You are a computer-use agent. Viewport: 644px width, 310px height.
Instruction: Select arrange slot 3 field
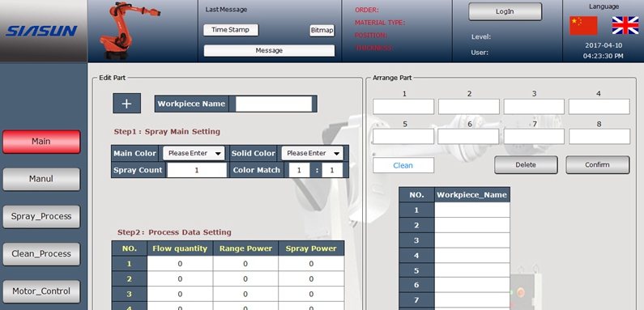point(534,107)
